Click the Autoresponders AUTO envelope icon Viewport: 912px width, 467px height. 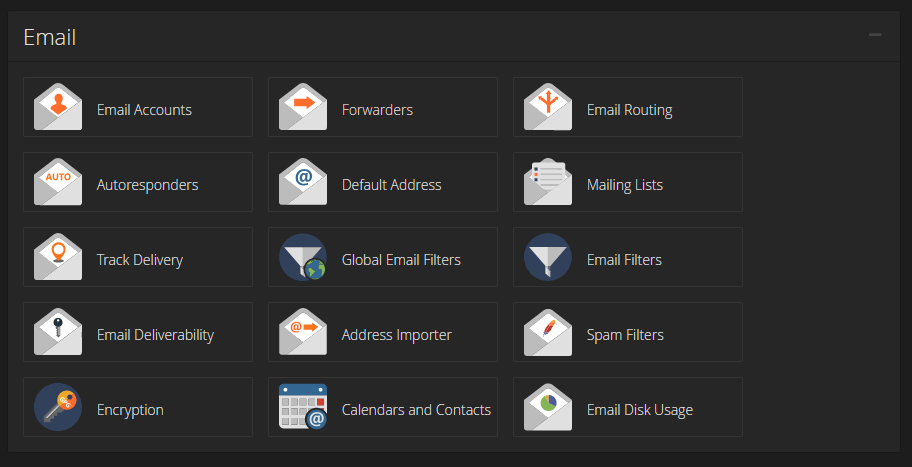click(x=58, y=182)
